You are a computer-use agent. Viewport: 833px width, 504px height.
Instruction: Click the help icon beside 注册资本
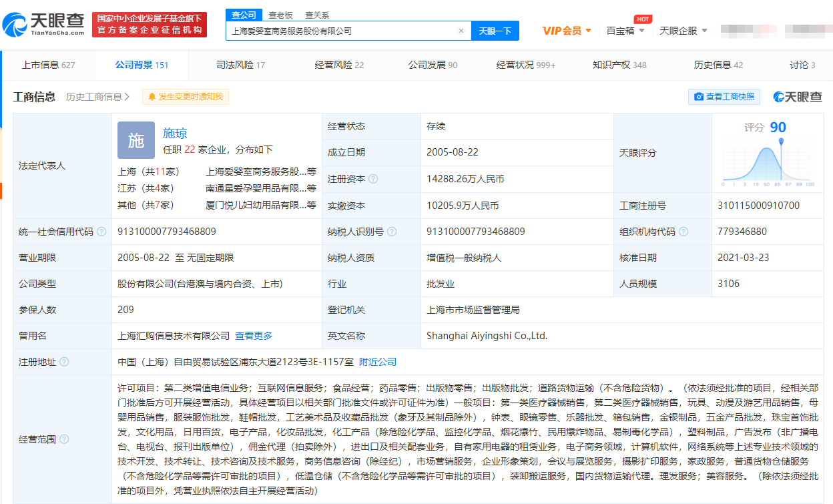[x=373, y=179]
